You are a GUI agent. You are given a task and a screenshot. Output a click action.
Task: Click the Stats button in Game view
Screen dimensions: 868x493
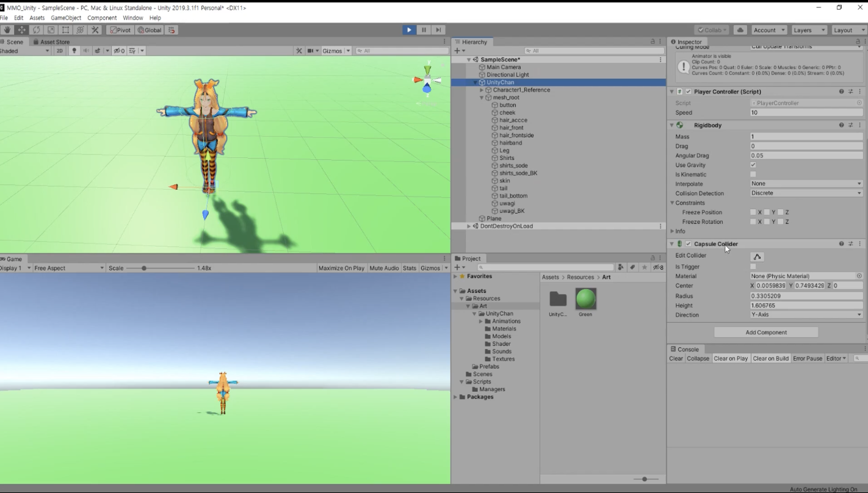[x=410, y=268]
